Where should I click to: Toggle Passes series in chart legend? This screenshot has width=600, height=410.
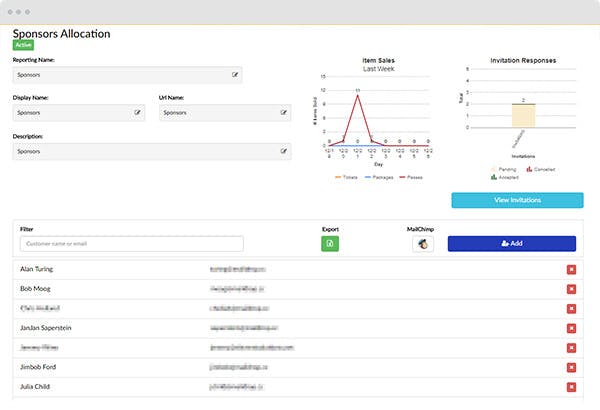(411, 177)
